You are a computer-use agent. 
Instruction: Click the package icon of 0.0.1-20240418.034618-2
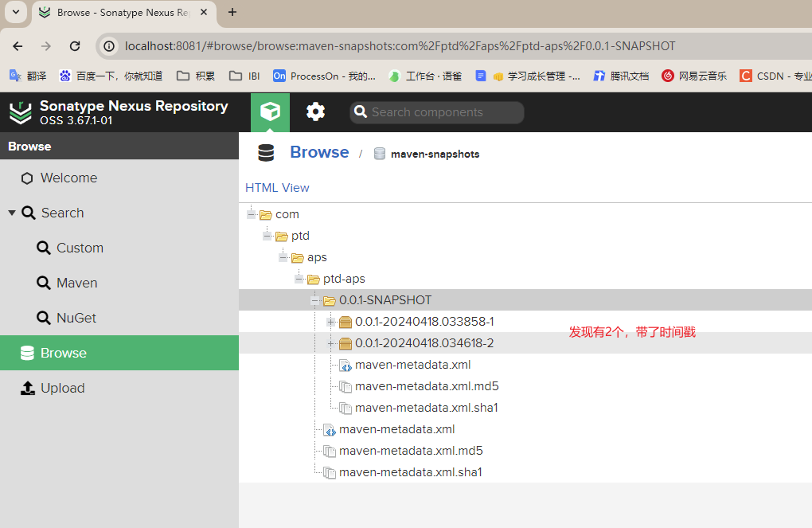345,343
